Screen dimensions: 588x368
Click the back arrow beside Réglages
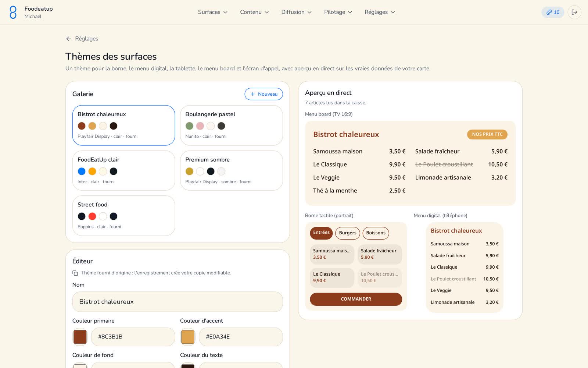coord(68,39)
